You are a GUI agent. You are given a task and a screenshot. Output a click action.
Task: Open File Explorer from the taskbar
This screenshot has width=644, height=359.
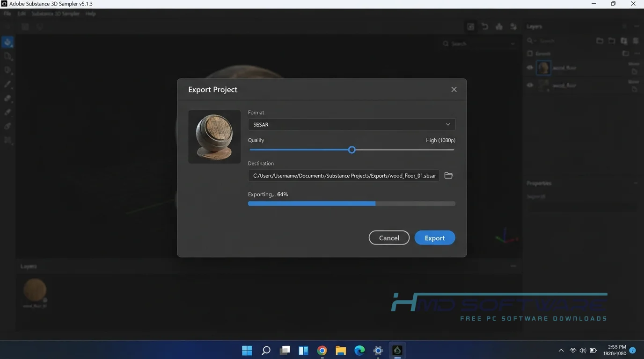(x=341, y=350)
